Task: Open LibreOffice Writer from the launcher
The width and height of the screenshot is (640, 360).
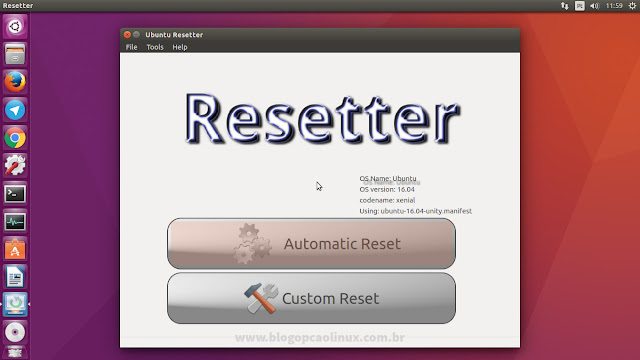Action: (15, 277)
